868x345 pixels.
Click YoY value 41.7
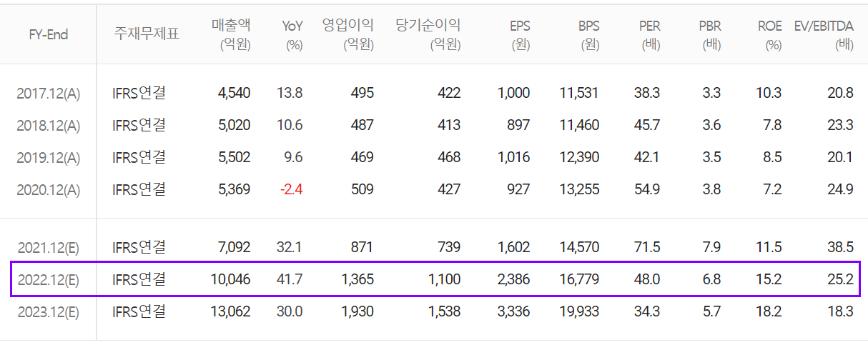click(290, 280)
